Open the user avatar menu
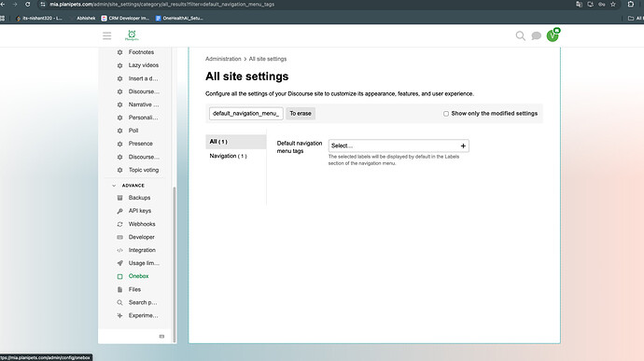644x361 pixels. tap(553, 36)
